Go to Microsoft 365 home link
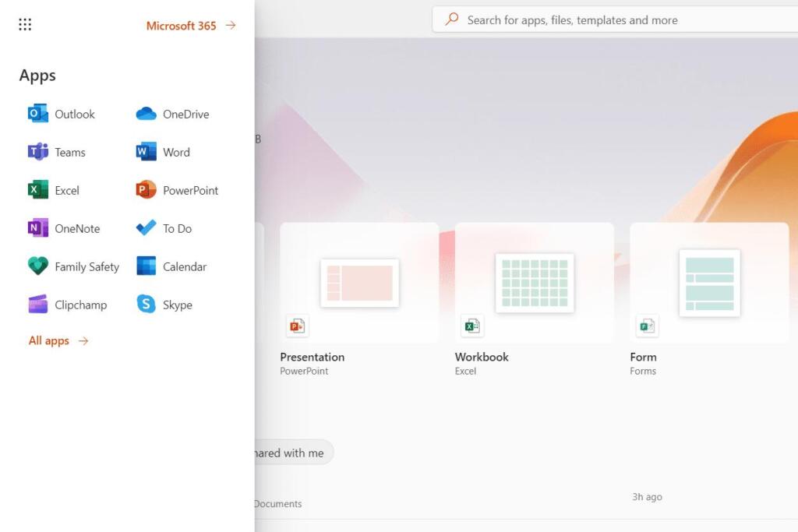Image resolution: width=798 pixels, height=532 pixels. click(x=190, y=26)
